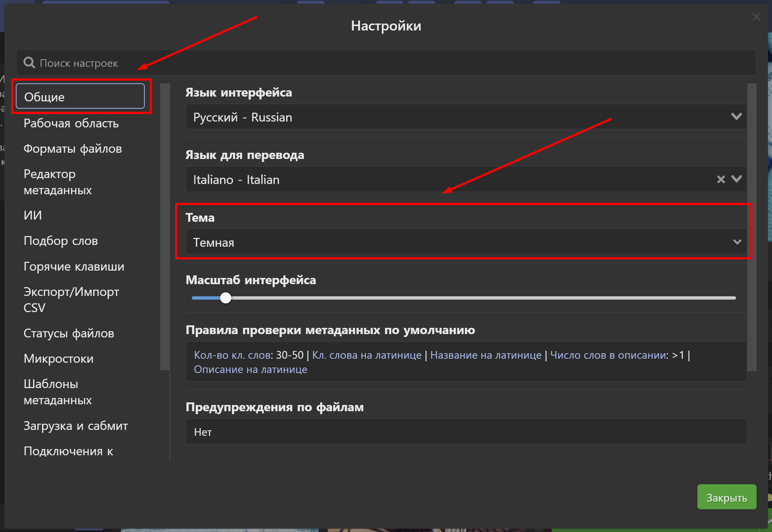Click the Название на латинице rule link
Image resolution: width=772 pixels, height=532 pixels.
[x=485, y=355]
